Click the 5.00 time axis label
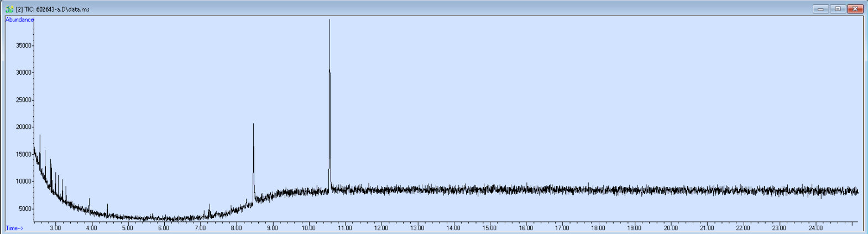The image size is (868, 234). click(x=128, y=228)
